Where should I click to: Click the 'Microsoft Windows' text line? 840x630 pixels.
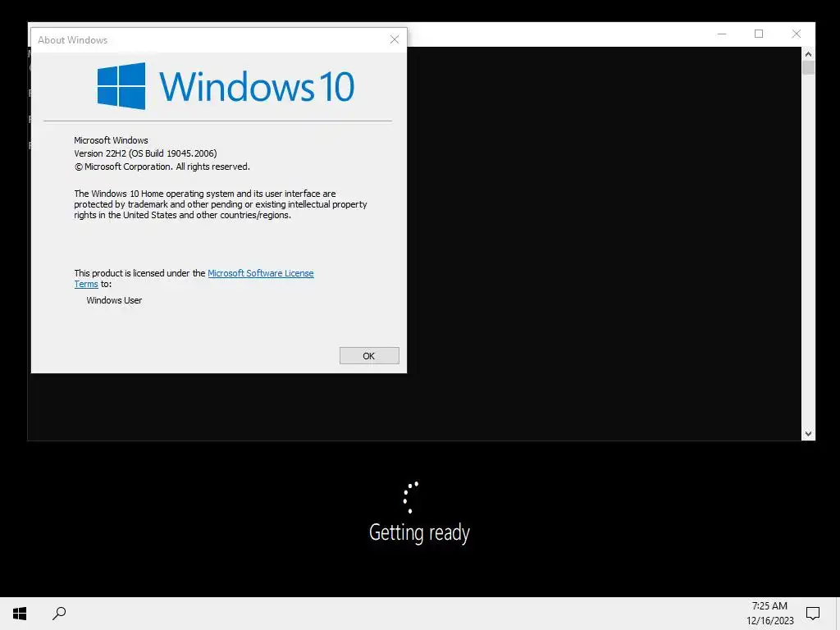111,140
